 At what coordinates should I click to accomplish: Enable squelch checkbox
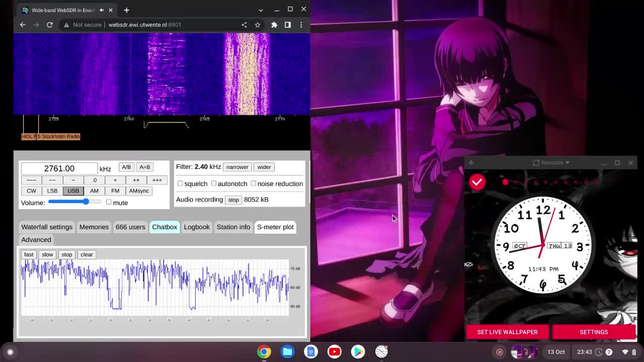180,184
